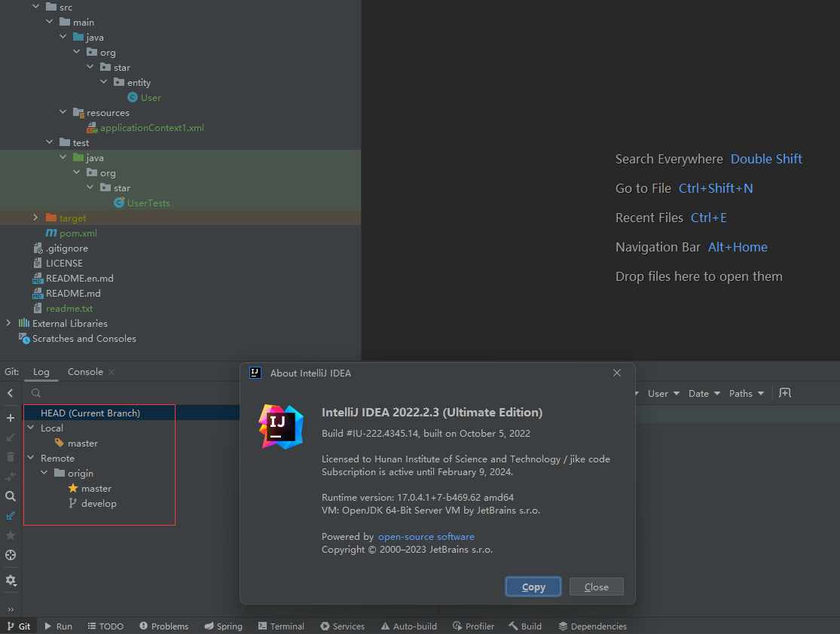The width and height of the screenshot is (840, 634).
Task: Click the test class icon beside UserTests
Action: (x=119, y=203)
